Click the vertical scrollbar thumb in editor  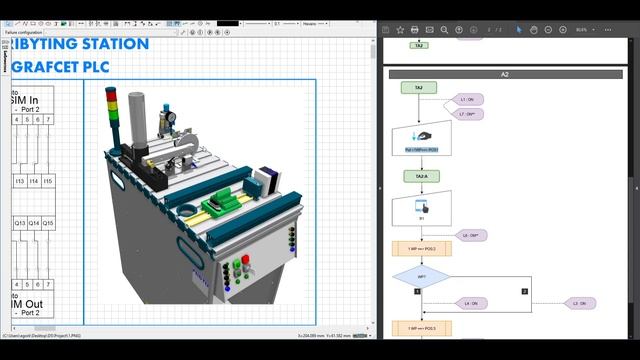click(x=373, y=52)
